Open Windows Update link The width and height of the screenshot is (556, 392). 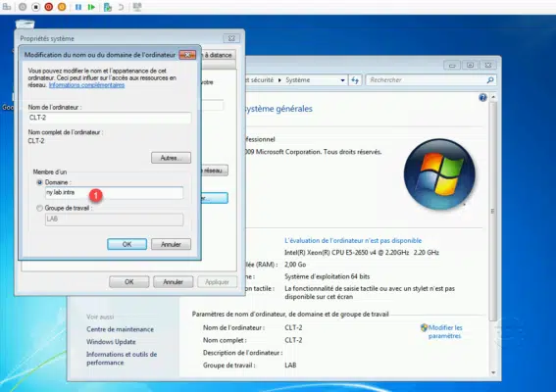(x=111, y=342)
